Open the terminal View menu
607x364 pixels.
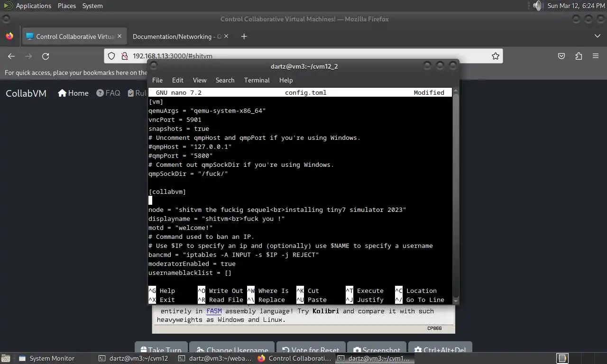(x=200, y=80)
